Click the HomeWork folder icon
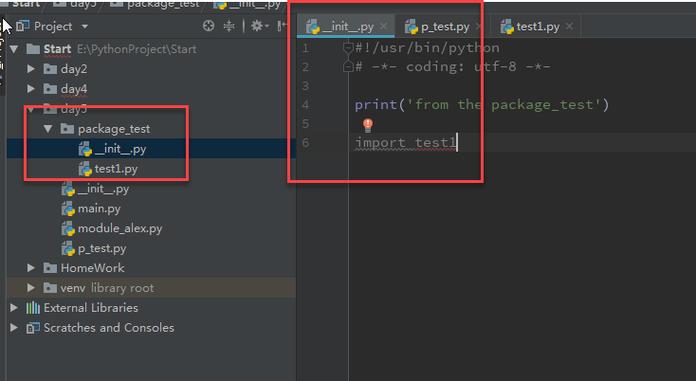696x381 pixels. click(x=50, y=268)
